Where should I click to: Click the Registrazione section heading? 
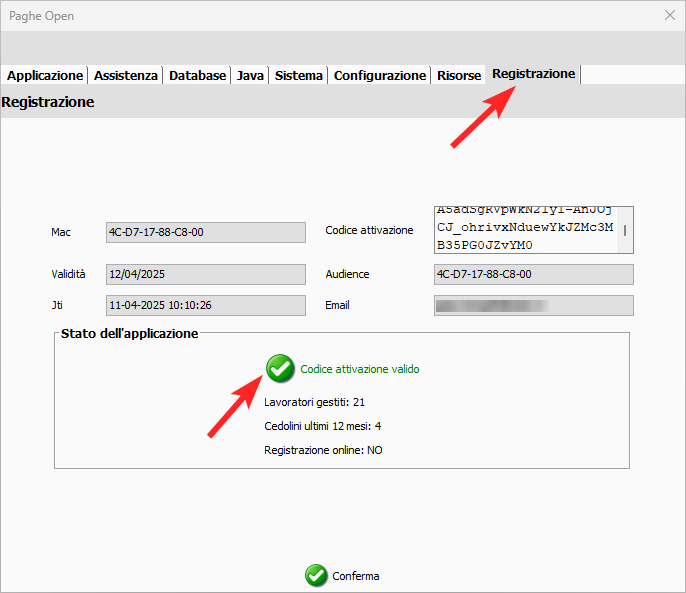coord(48,102)
